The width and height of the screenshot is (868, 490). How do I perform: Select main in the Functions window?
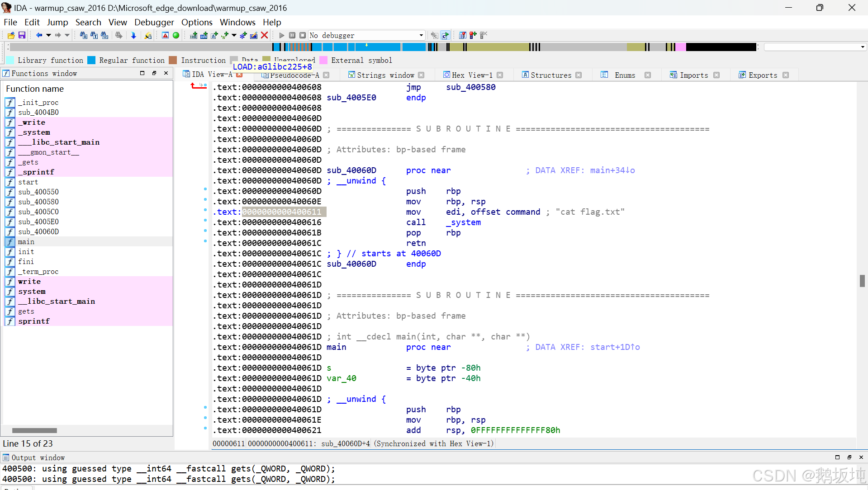click(26, 241)
